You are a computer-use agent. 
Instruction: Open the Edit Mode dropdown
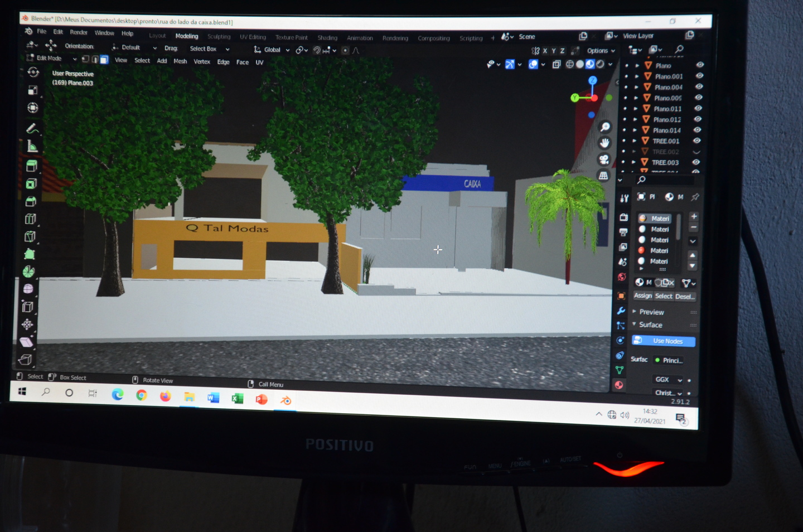(x=51, y=58)
